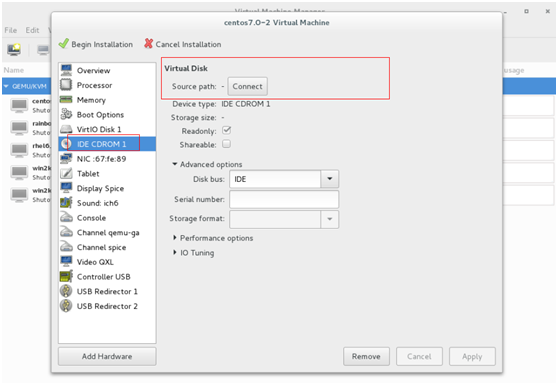Select the Processor chip icon
This screenshot has height=385, width=558.
66,85
